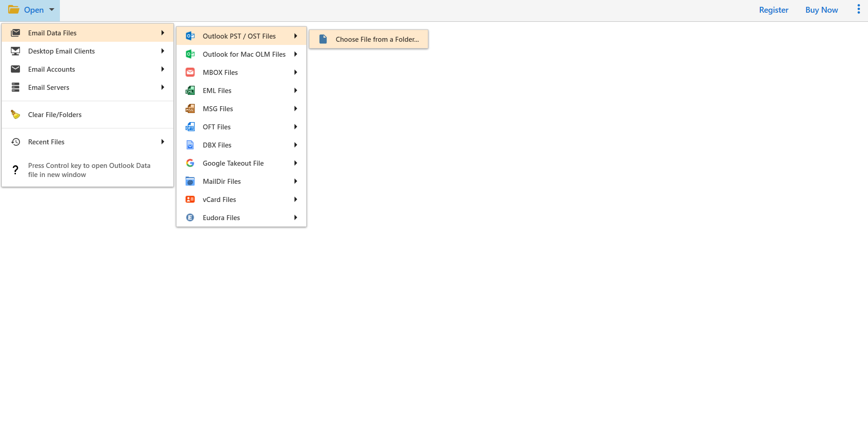Image resolution: width=868 pixels, height=423 pixels.
Task: Choose MBOX Files entry
Action: (x=241, y=72)
